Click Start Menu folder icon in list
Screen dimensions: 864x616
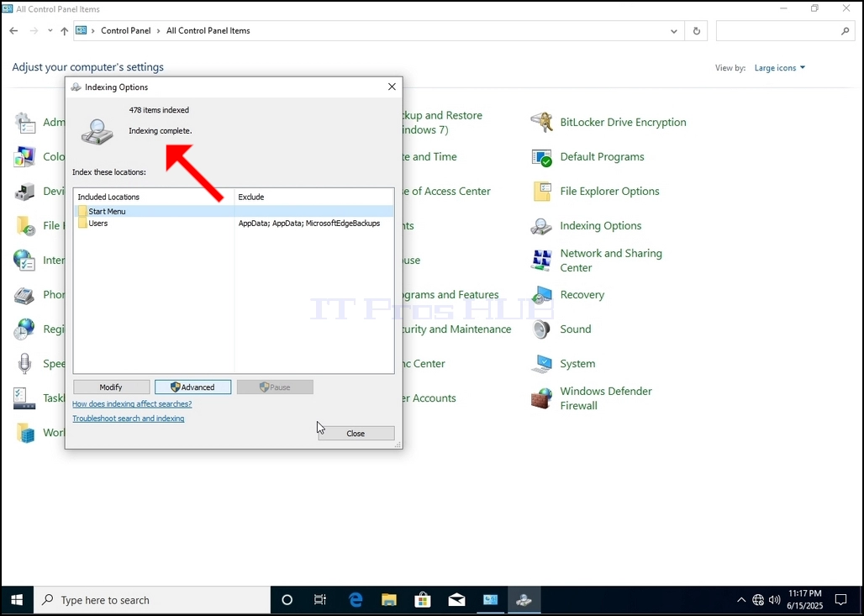pyautogui.click(x=82, y=211)
